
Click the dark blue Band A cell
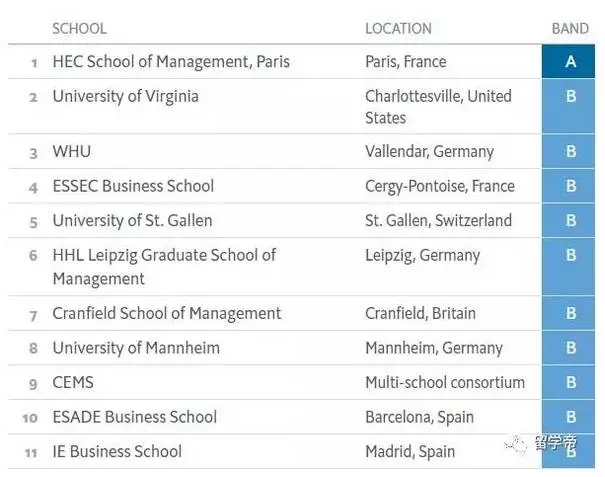tap(571, 62)
